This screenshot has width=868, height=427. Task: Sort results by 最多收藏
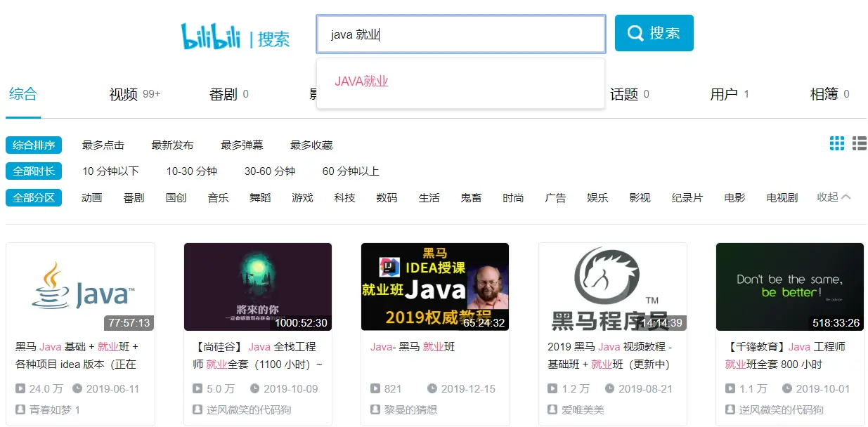[311, 145]
